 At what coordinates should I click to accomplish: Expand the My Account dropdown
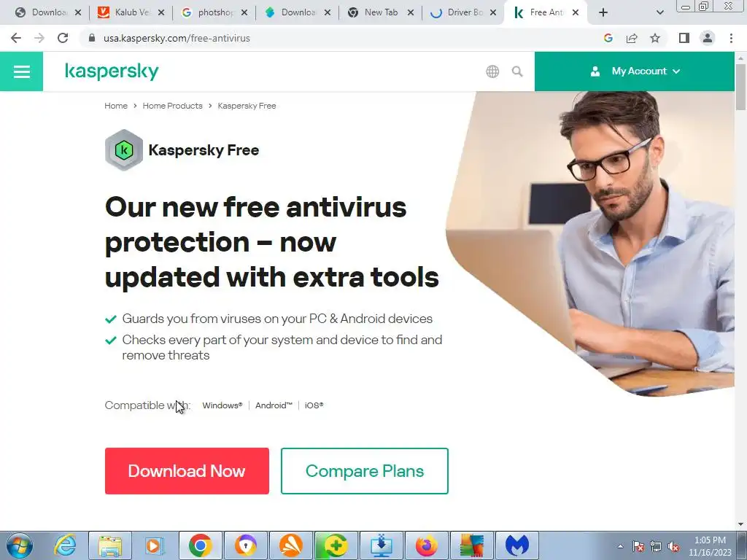[635, 71]
